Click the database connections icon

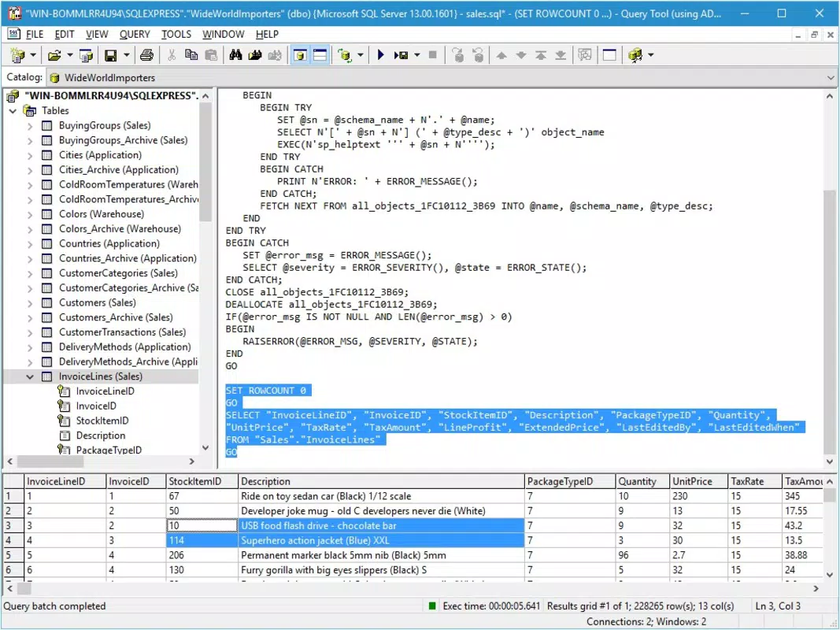(x=635, y=55)
